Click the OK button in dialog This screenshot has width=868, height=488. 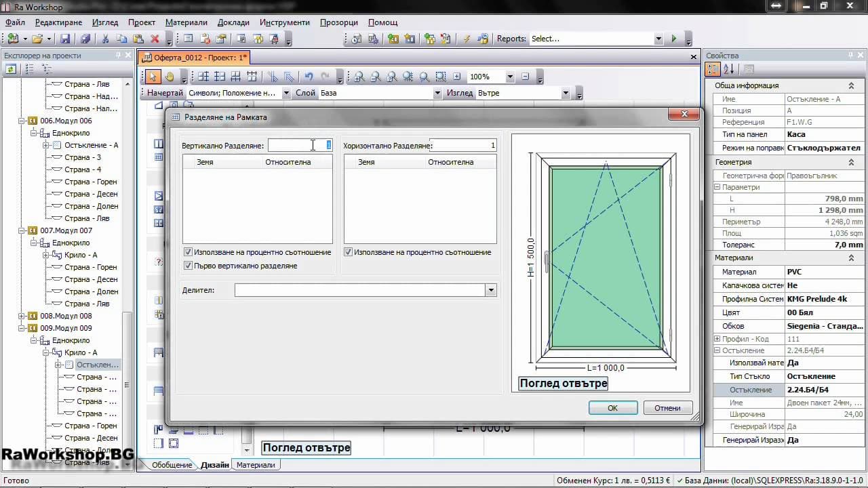(612, 408)
